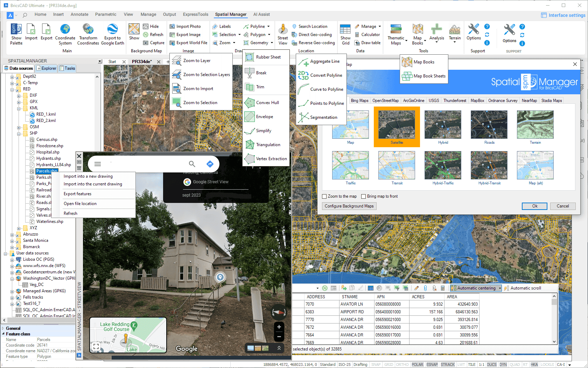Choose the Triangulation tool
Screen dimensions: 588x368
click(250, 145)
